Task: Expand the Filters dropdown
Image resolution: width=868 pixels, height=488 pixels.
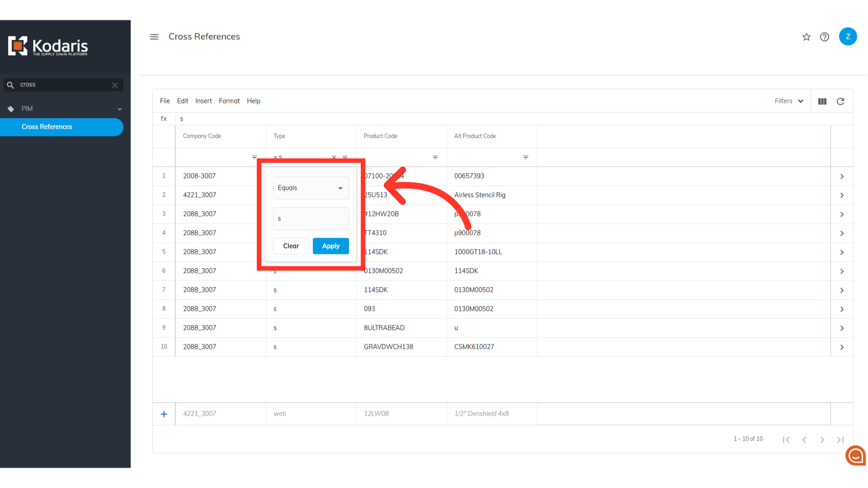Action: 789,101
